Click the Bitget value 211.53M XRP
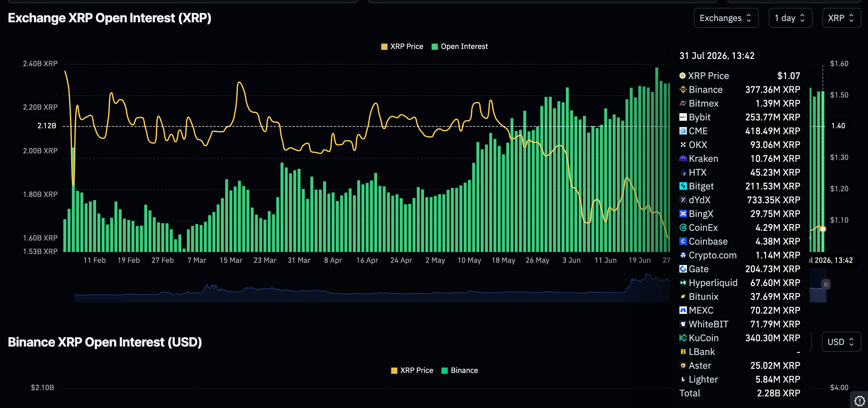This screenshot has width=868, height=408. coord(773,186)
